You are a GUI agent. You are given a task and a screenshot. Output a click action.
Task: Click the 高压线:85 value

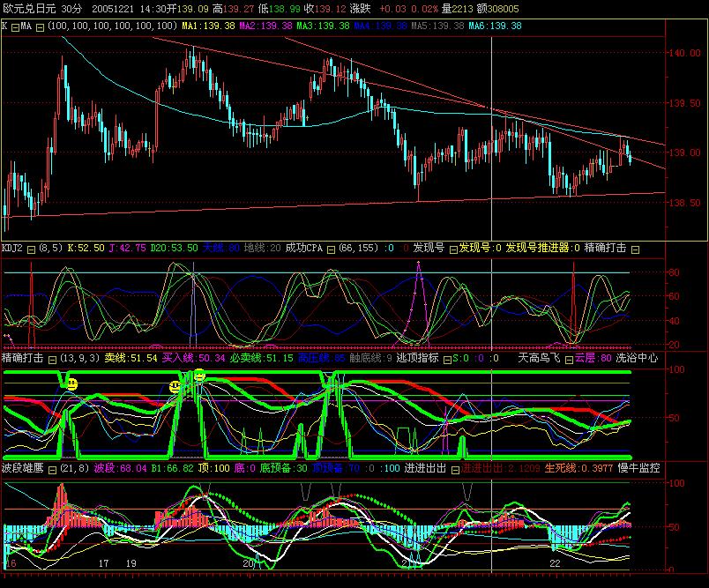click(321, 358)
